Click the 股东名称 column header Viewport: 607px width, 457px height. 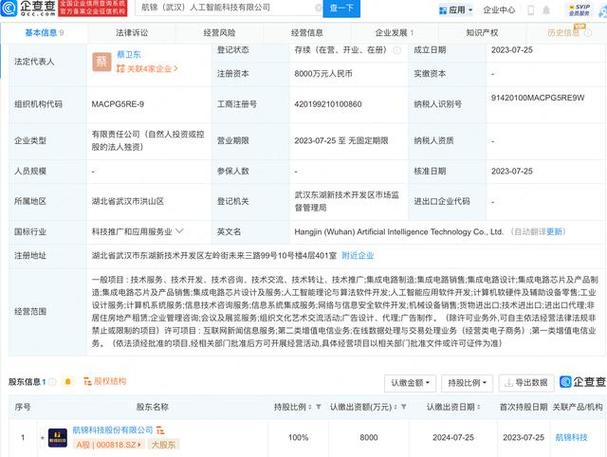[x=153, y=407]
